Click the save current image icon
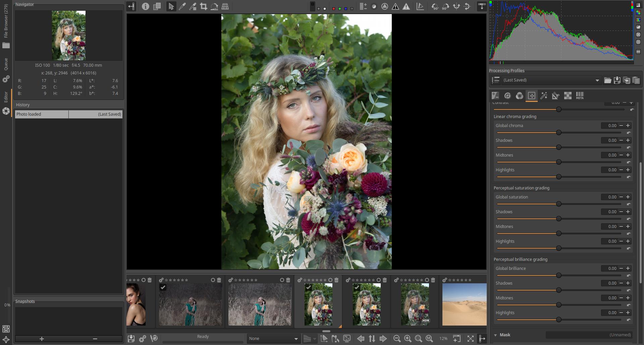 click(x=131, y=339)
